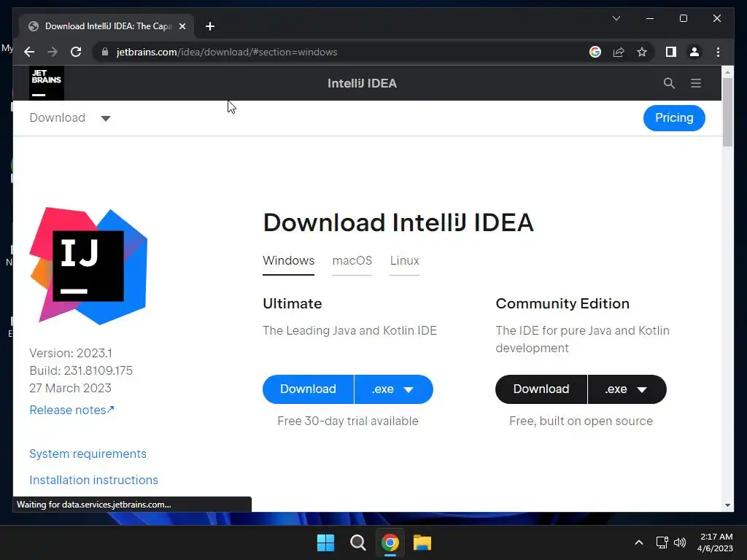Screen dimensions: 747x560
Task: Click the lock icon in address bar
Action: (105, 52)
